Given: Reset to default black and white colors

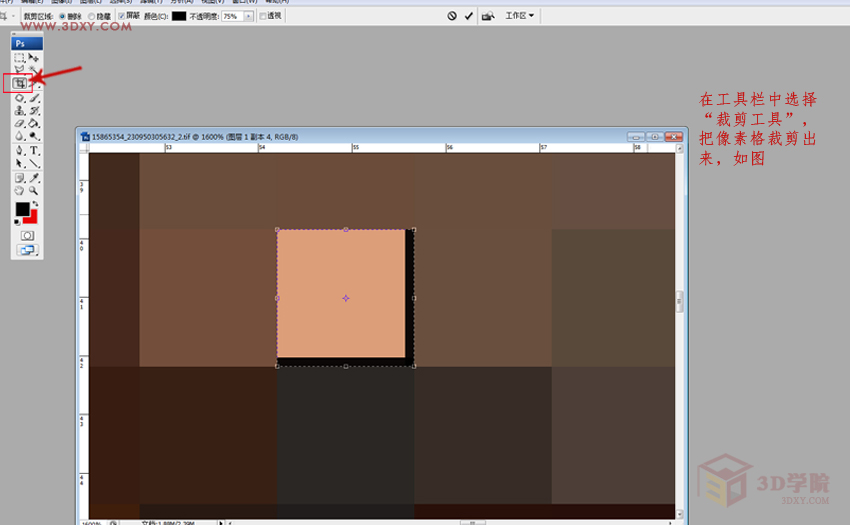Looking at the screenshot, I should coord(17,222).
